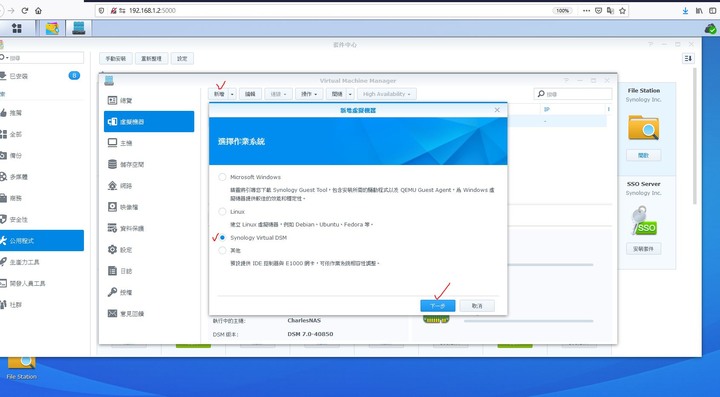Reload the page in the browser
The height and width of the screenshot is (397, 720).
(25, 11)
